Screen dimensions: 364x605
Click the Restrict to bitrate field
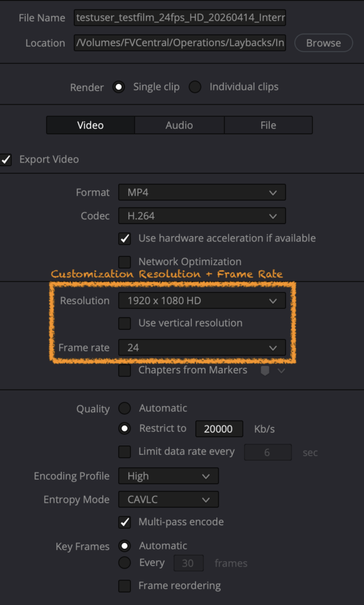click(x=219, y=429)
